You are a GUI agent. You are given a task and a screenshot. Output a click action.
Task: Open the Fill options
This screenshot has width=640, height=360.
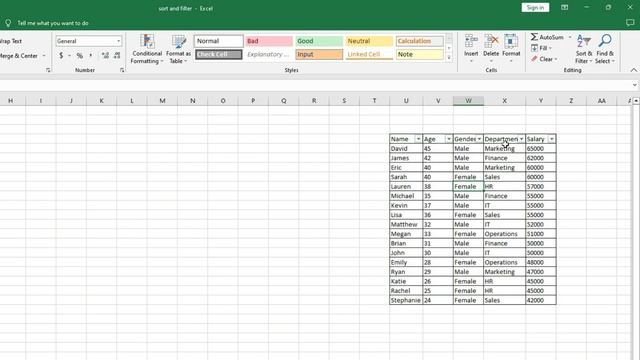542,48
